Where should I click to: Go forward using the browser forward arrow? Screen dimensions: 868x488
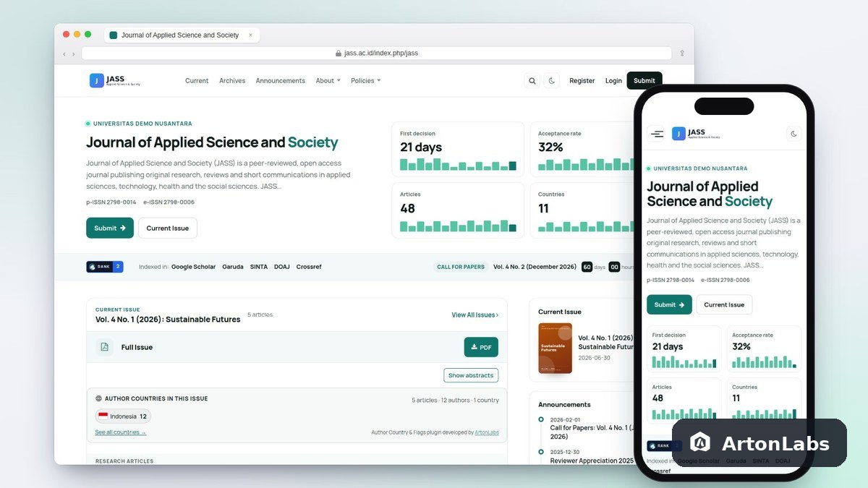73,53
